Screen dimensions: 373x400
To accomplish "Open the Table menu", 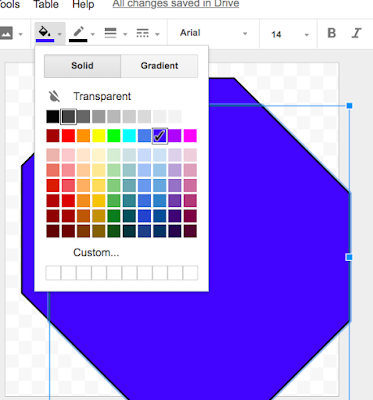I will tap(46, 4).
